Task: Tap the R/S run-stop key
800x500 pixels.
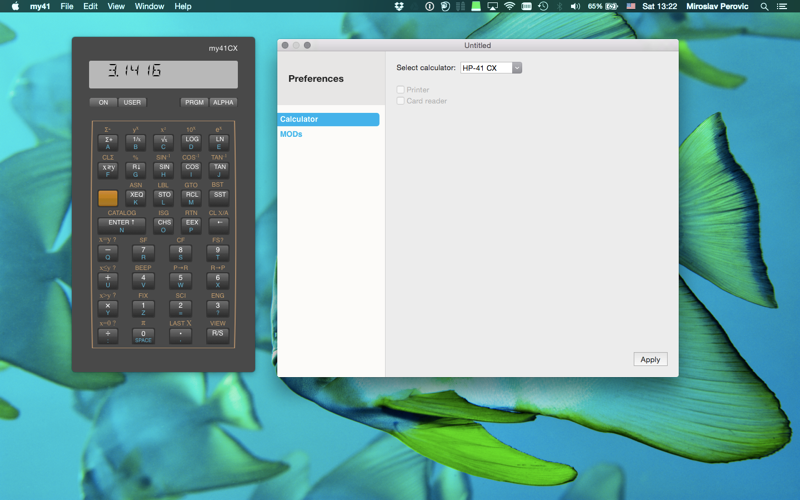Action: tap(218, 336)
